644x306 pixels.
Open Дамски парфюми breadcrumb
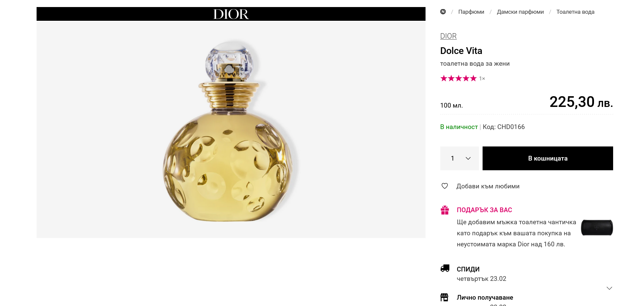point(520,12)
